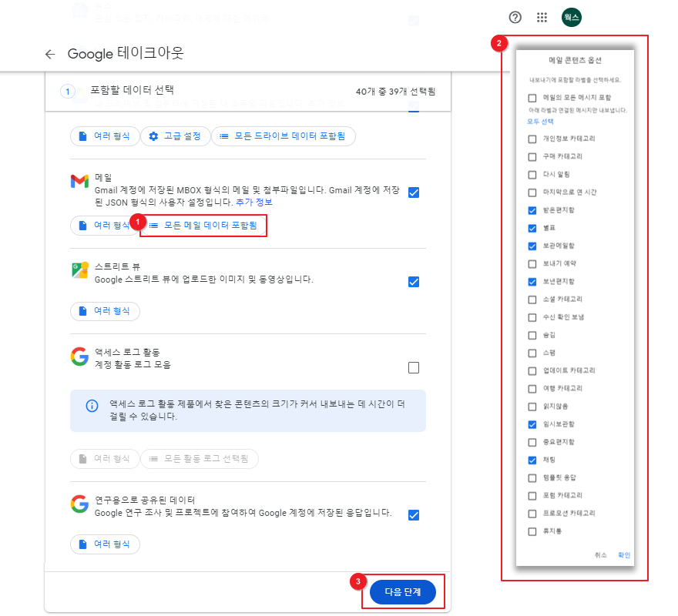Check the 다시 알림 checkbox
Image resolution: width=678 pixels, height=616 pixels.
[x=532, y=175]
